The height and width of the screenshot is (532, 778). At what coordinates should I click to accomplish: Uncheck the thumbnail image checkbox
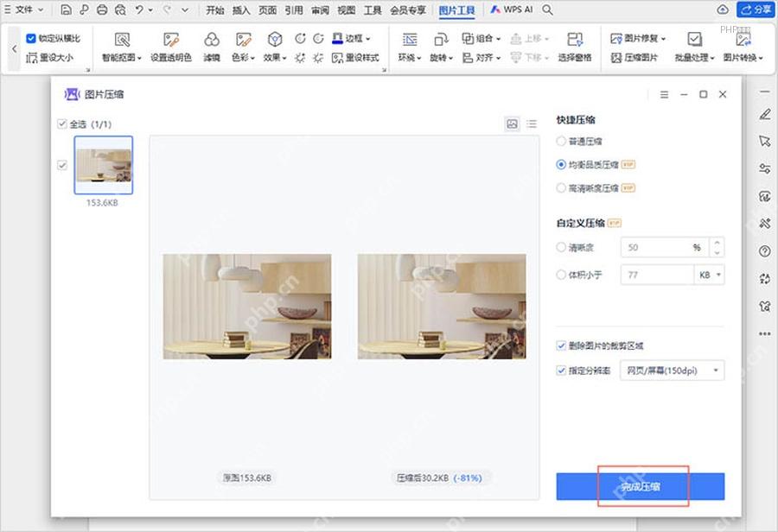(62, 165)
